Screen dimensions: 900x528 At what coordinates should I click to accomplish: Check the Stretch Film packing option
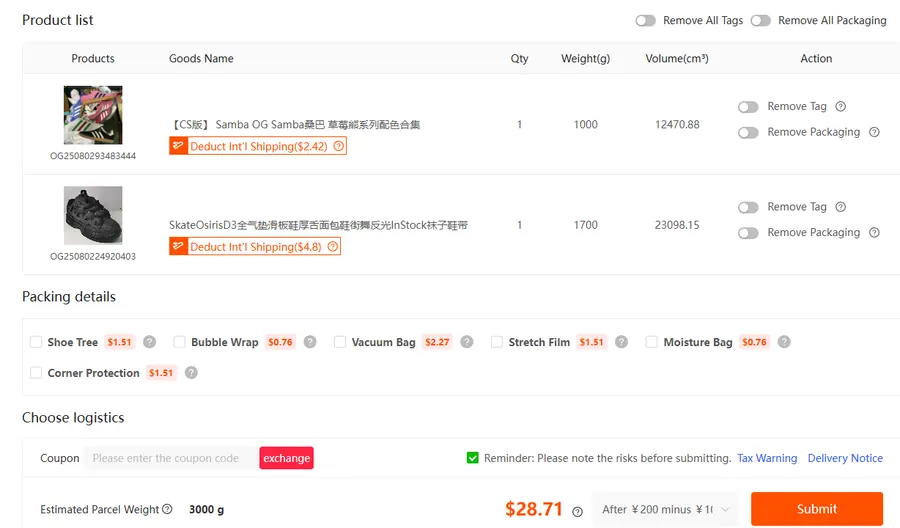tap(496, 342)
